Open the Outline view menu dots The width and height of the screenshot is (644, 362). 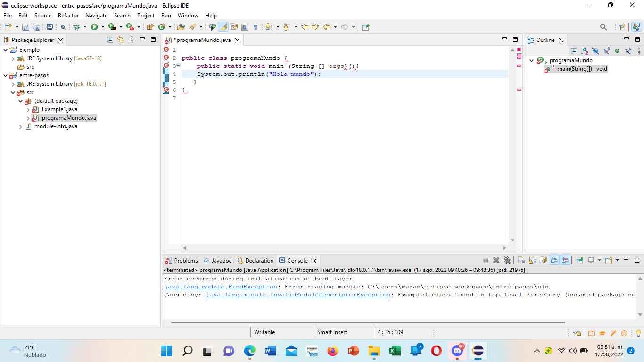pos(639,51)
